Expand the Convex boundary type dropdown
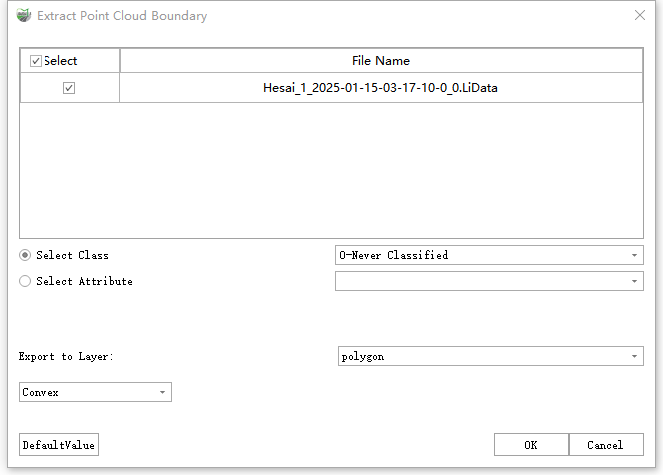Viewport: 663px width, 475px height. (x=95, y=392)
